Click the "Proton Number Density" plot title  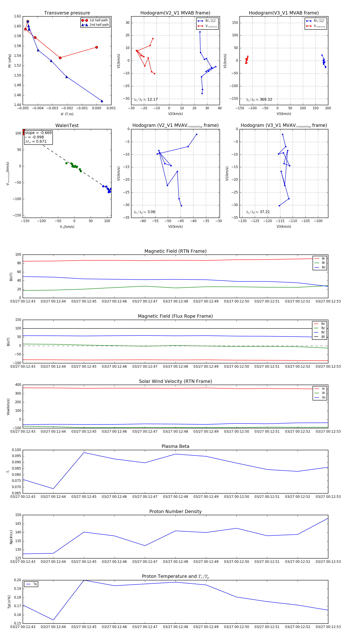coord(175,511)
